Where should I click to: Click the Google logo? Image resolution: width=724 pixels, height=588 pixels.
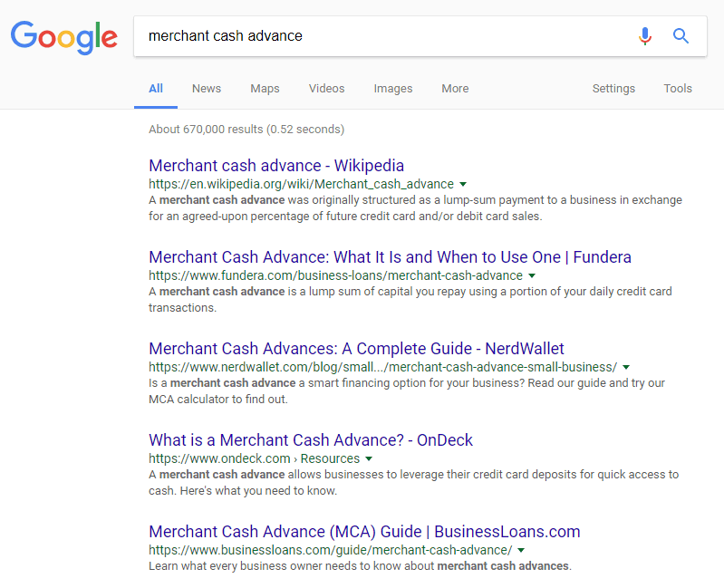coord(64,37)
